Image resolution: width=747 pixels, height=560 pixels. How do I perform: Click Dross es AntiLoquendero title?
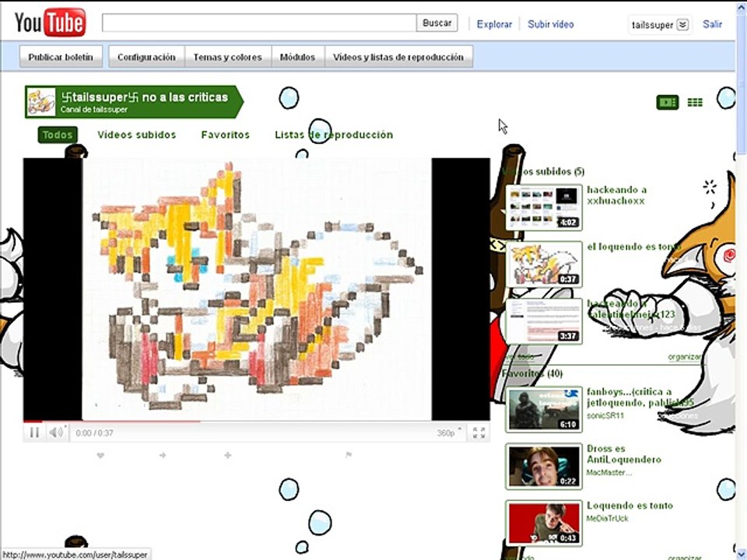pos(624,453)
